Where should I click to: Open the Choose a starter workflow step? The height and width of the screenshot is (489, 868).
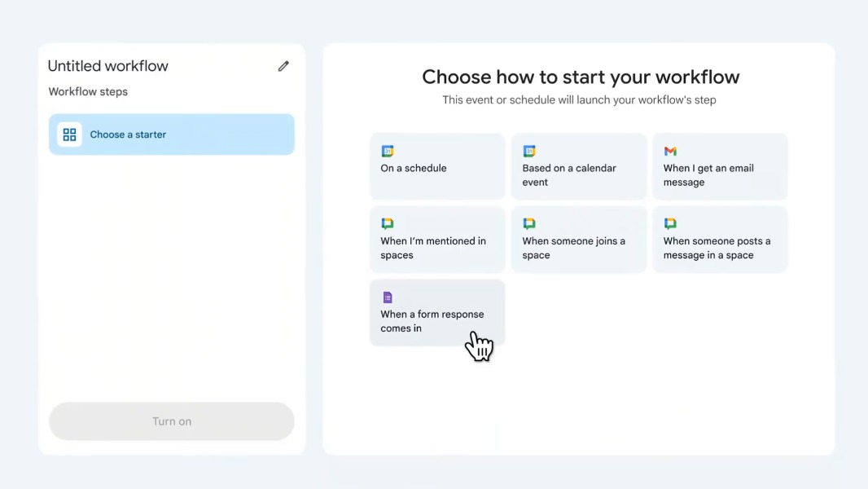pyautogui.click(x=171, y=134)
